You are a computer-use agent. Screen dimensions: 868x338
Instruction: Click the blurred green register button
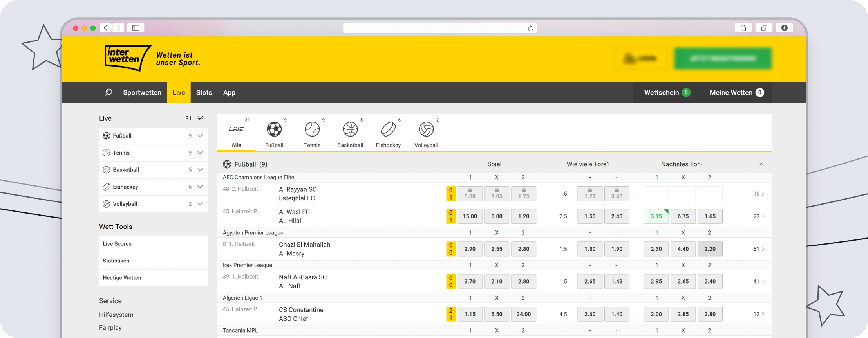pos(723,59)
